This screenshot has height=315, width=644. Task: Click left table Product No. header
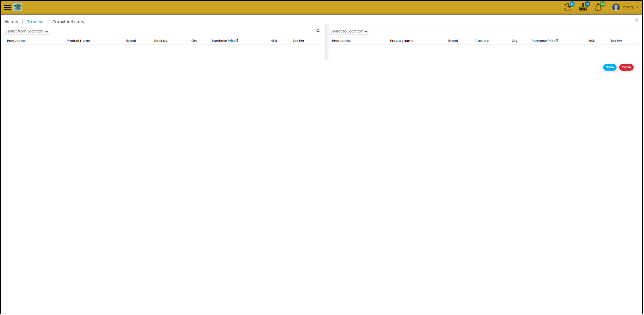(x=16, y=41)
